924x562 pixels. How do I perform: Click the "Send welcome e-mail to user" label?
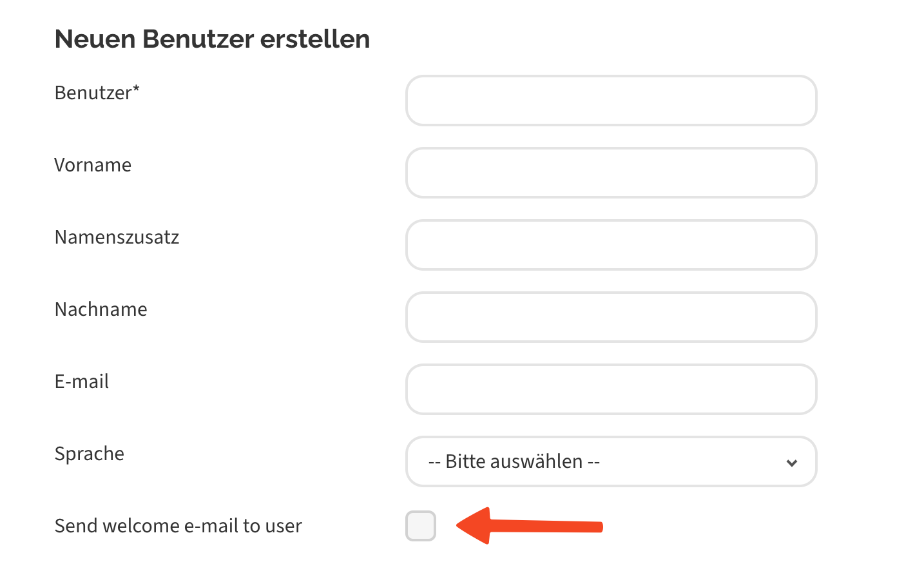[178, 526]
